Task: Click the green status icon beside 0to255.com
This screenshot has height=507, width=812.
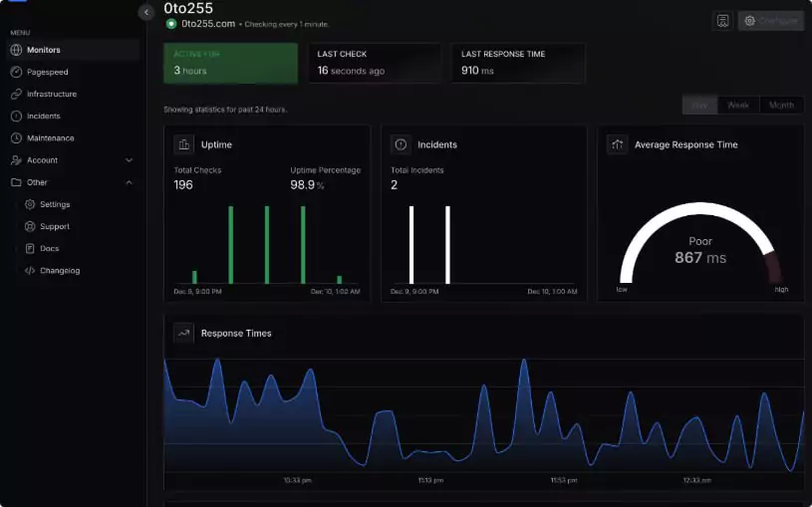Action: coord(171,24)
